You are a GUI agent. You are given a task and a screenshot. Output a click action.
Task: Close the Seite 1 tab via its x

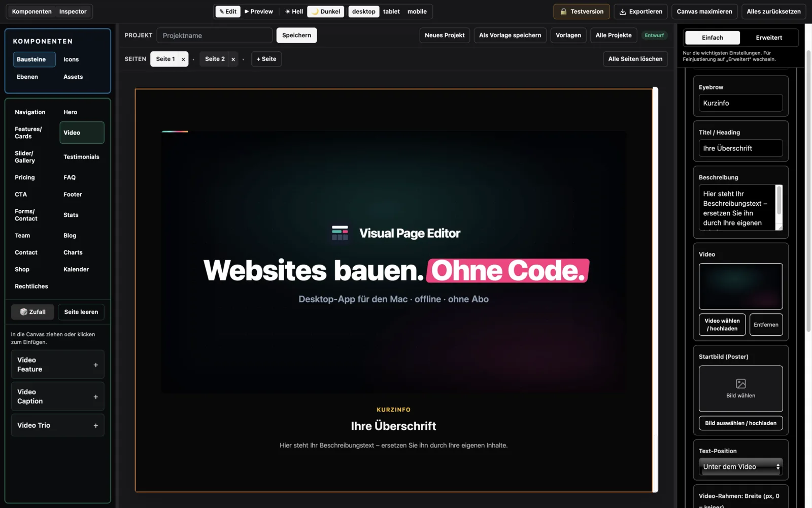tap(183, 59)
